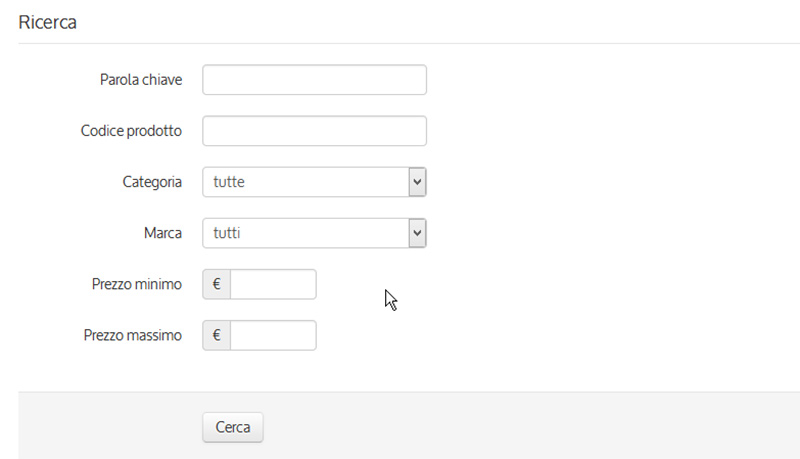Image resolution: width=800 pixels, height=459 pixels.
Task: Submit the search with the Cerca button
Action: click(233, 427)
